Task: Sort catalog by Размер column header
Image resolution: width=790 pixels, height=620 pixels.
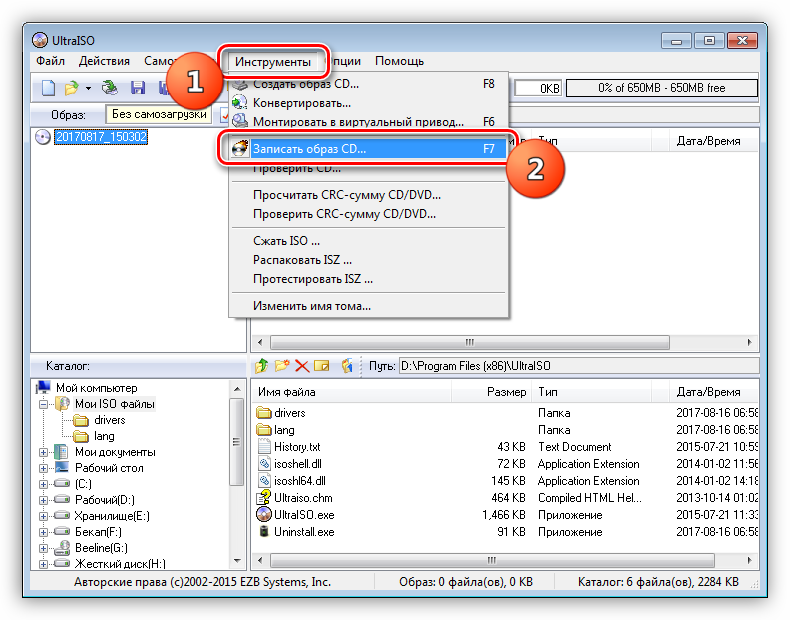Action: 492,392
